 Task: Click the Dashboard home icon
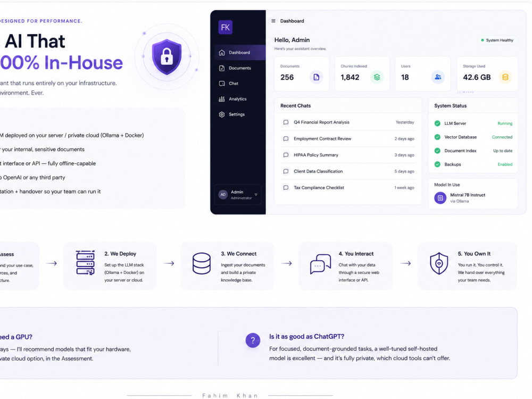[222, 53]
